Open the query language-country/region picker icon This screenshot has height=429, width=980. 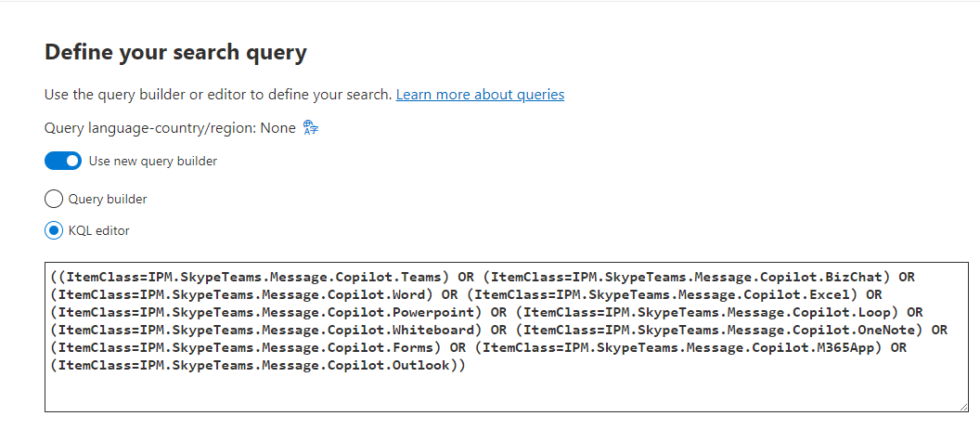[311, 127]
